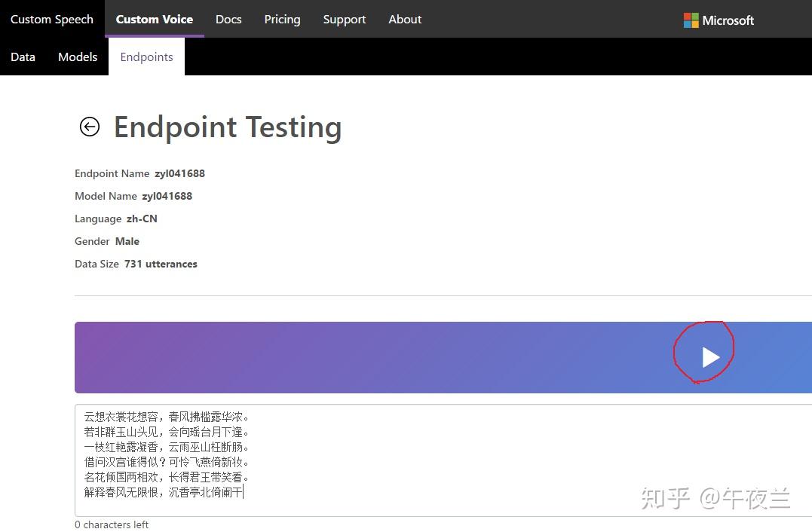Click the first poem line starting 云想衣裳

coord(166,417)
